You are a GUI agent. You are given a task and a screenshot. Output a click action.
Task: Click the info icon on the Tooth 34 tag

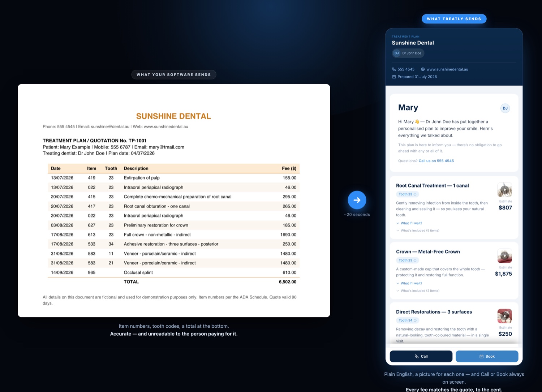tap(415, 320)
